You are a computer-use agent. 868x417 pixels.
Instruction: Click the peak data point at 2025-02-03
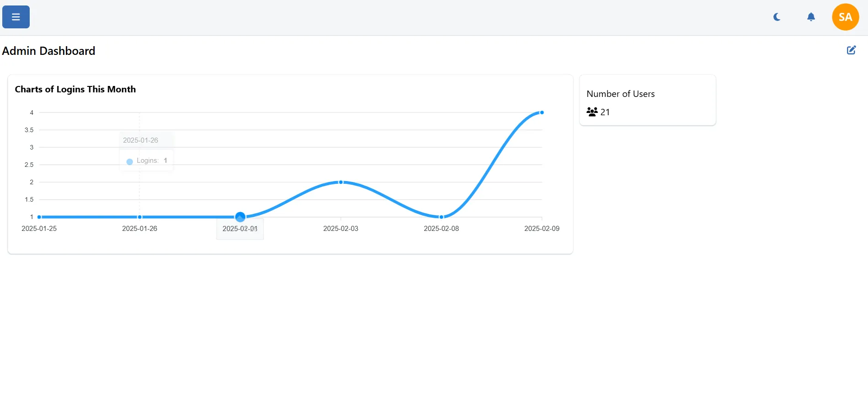(340, 182)
